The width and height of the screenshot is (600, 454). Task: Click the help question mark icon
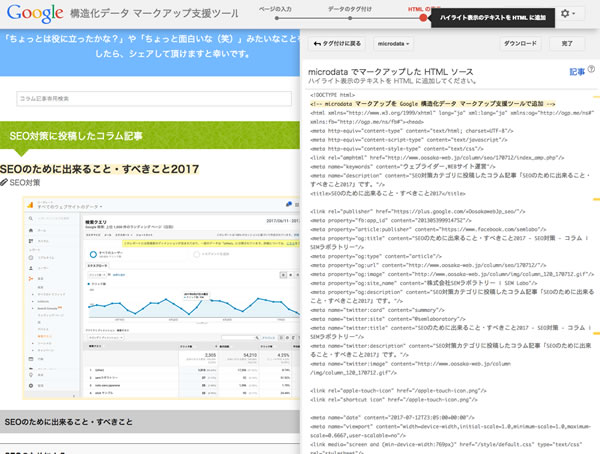(x=591, y=69)
